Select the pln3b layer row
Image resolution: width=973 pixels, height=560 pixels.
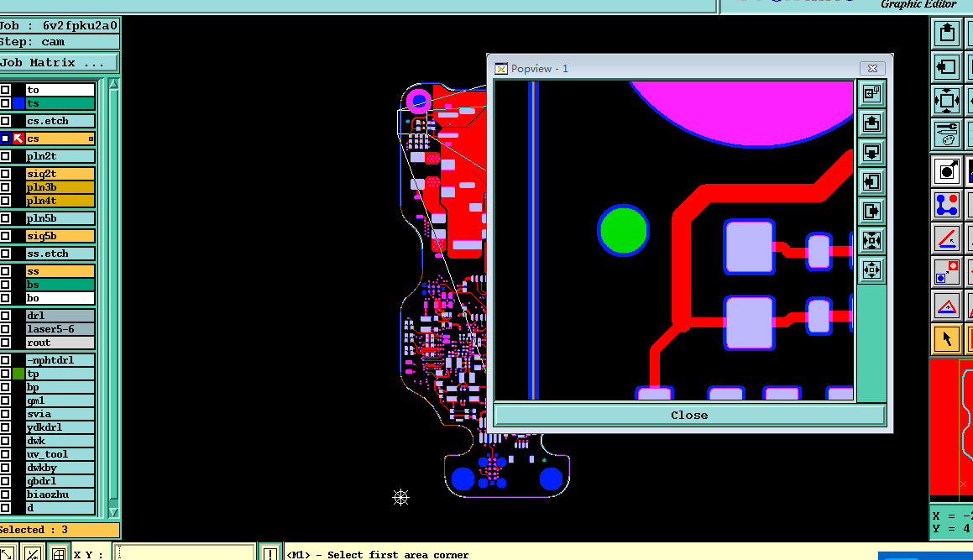(x=60, y=187)
